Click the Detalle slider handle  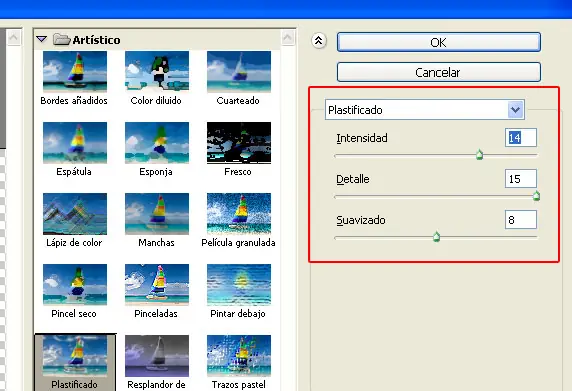pos(536,196)
